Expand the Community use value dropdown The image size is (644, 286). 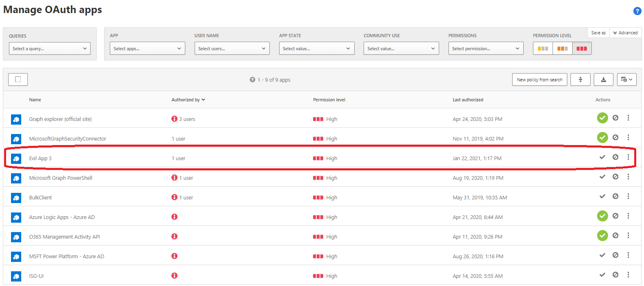tap(401, 49)
